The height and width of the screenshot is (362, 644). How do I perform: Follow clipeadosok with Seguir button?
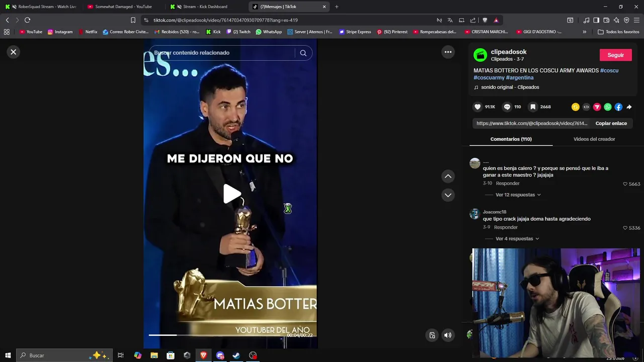click(615, 55)
